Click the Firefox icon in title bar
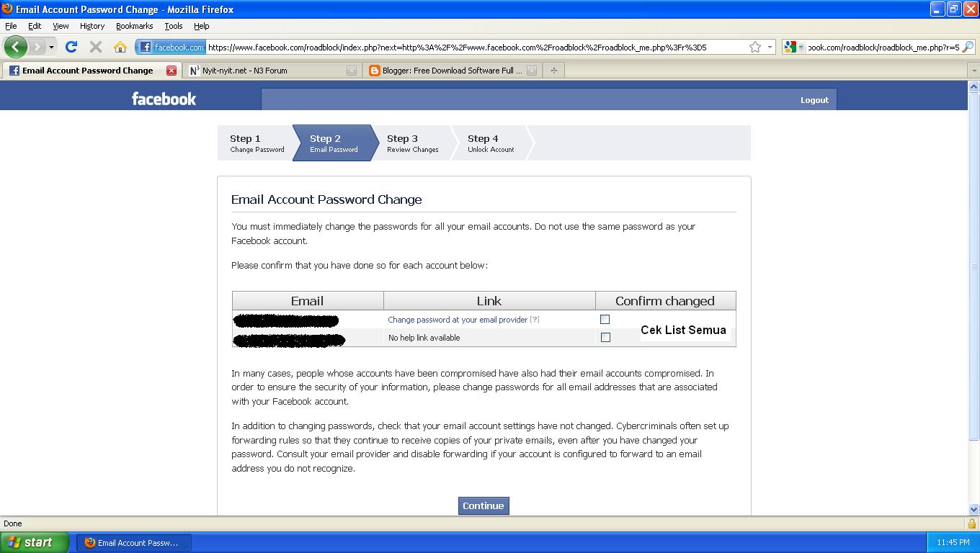Viewport: 980px width, 553px height. coord(8,9)
